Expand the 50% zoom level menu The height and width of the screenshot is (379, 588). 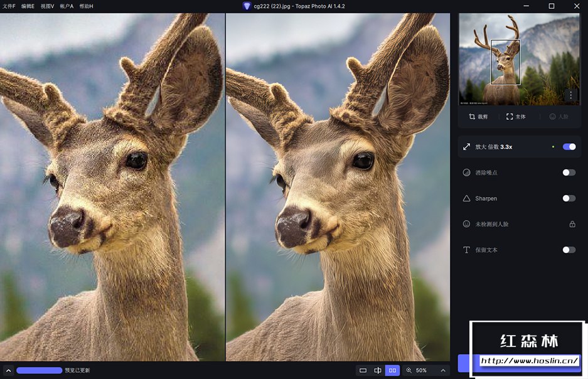(x=443, y=370)
